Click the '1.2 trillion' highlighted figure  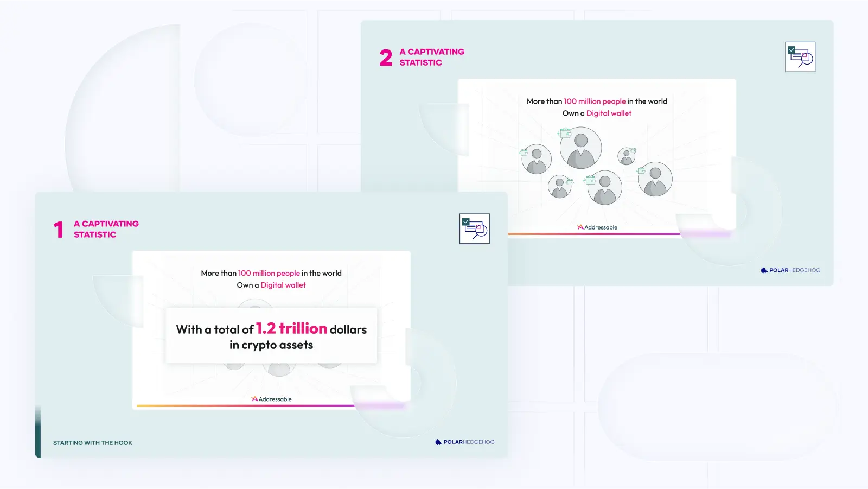click(291, 328)
